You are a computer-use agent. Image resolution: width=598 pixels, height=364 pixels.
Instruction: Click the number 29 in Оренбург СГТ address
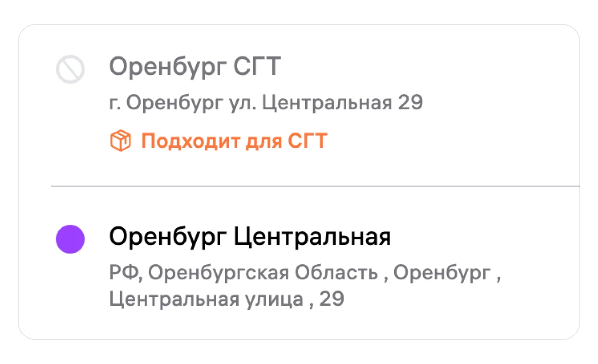pyautogui.click(x=410, y=103)
